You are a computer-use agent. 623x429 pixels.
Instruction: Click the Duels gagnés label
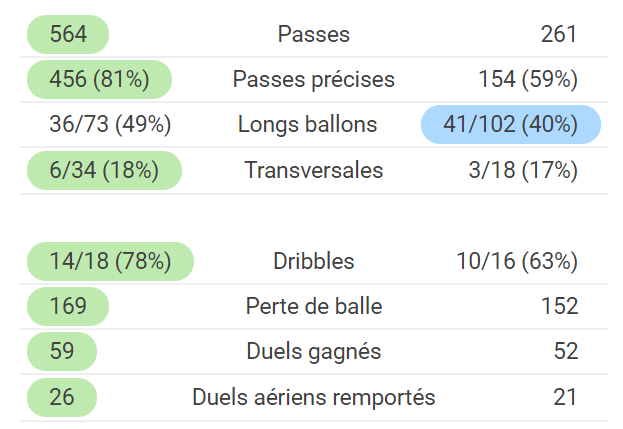coord(313,352)
